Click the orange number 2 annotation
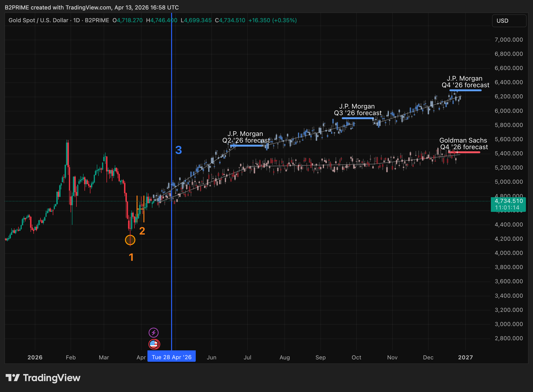 [x=142, y=231]
